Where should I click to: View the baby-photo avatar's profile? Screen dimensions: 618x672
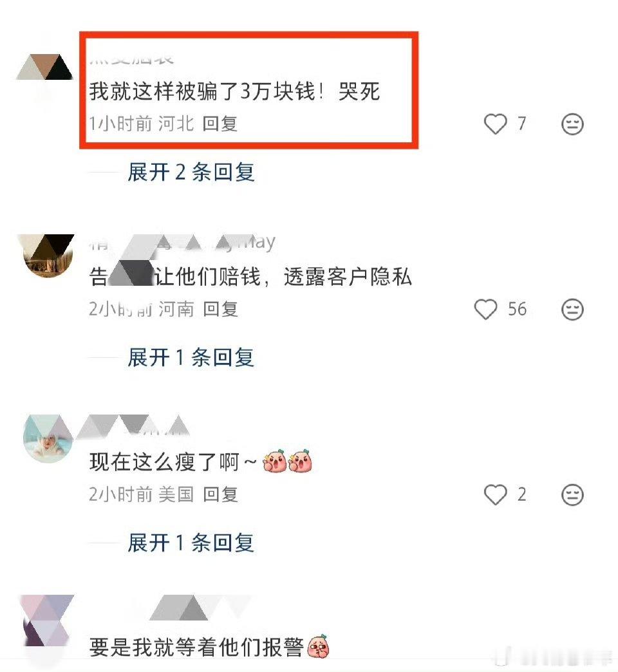[48, 438]
